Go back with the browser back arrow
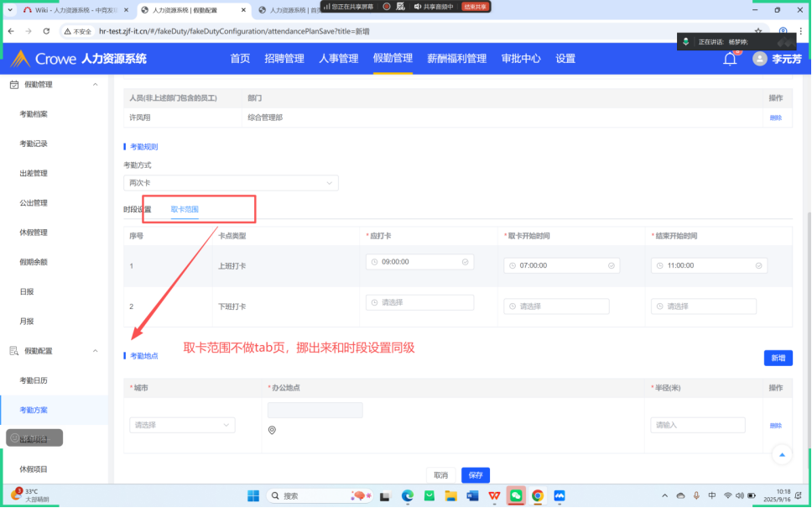The image size is (812, 508). pos(12,31)
